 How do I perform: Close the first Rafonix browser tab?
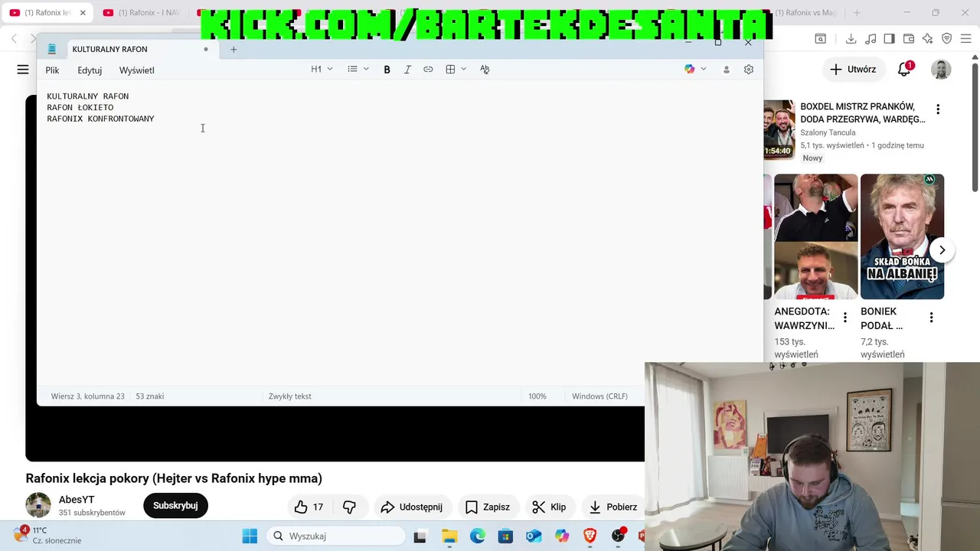click(x=83, y=13)
